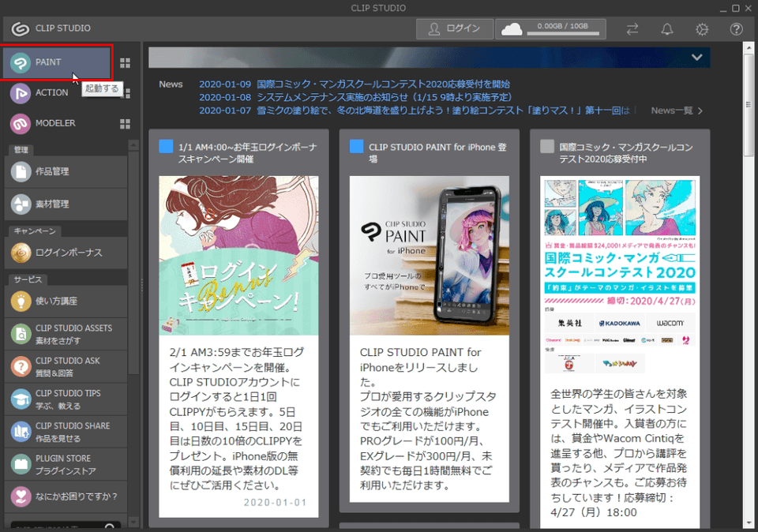Click the ログイン button

[455, 29]
